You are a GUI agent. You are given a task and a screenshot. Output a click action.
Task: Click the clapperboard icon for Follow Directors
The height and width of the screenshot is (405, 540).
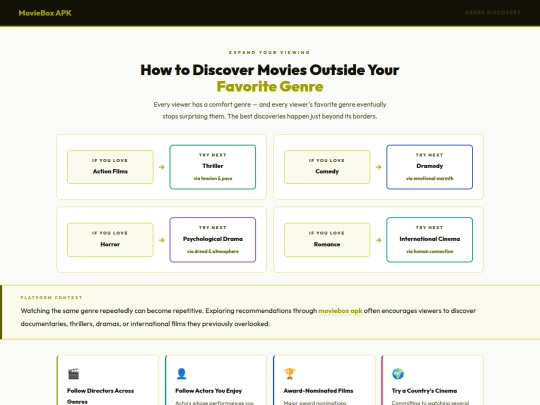click(73, 374)
